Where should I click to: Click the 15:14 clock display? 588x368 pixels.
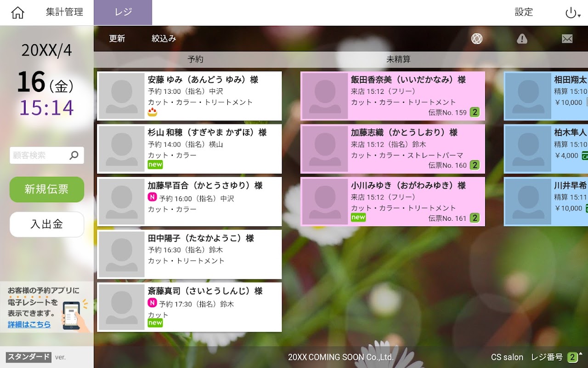tap(46, 108)
